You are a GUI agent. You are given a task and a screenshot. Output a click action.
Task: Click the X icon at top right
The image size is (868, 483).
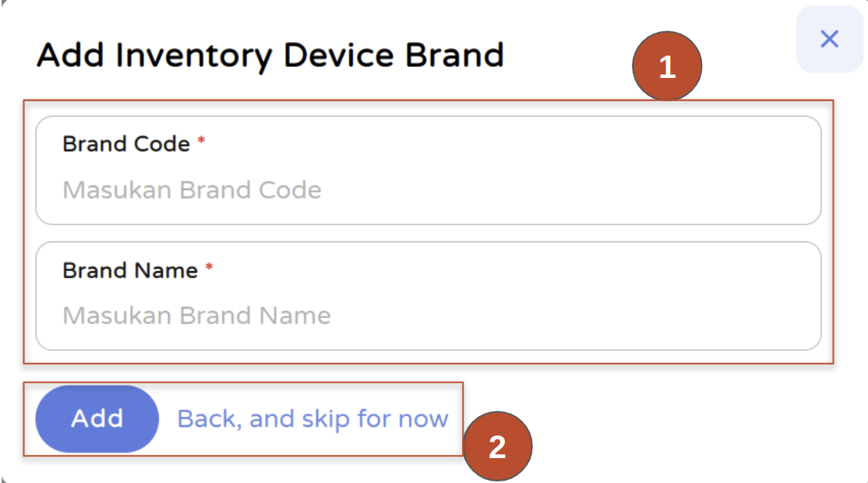829,39
